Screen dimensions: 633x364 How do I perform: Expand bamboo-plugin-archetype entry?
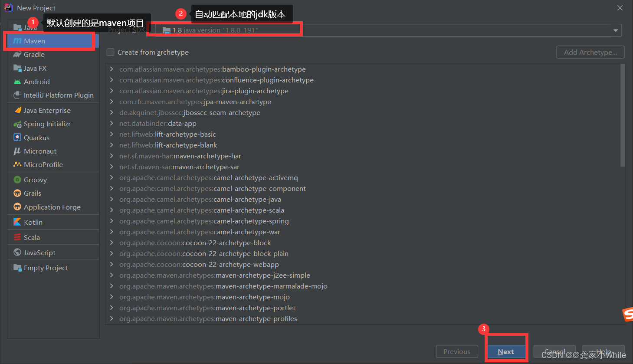coord(112,69)
